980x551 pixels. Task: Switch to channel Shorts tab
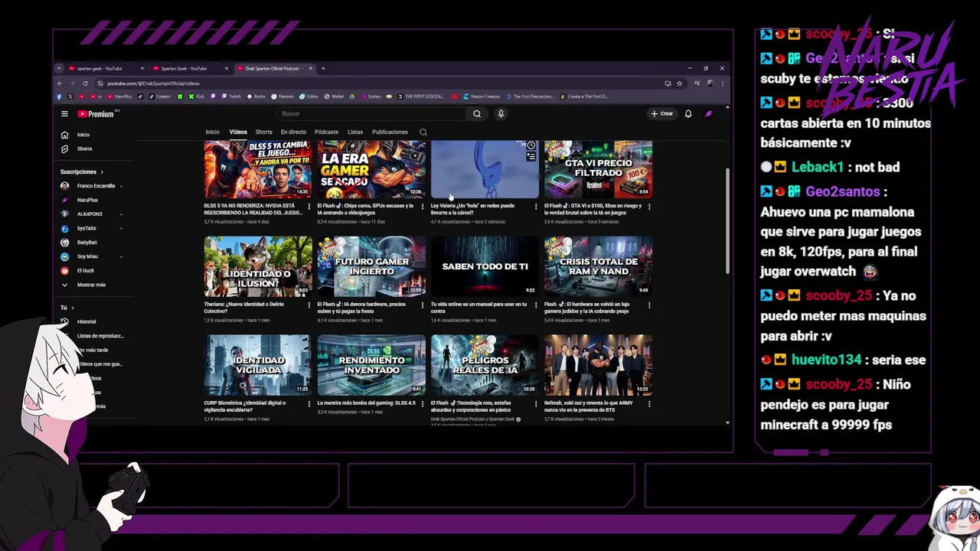[263, 132]
